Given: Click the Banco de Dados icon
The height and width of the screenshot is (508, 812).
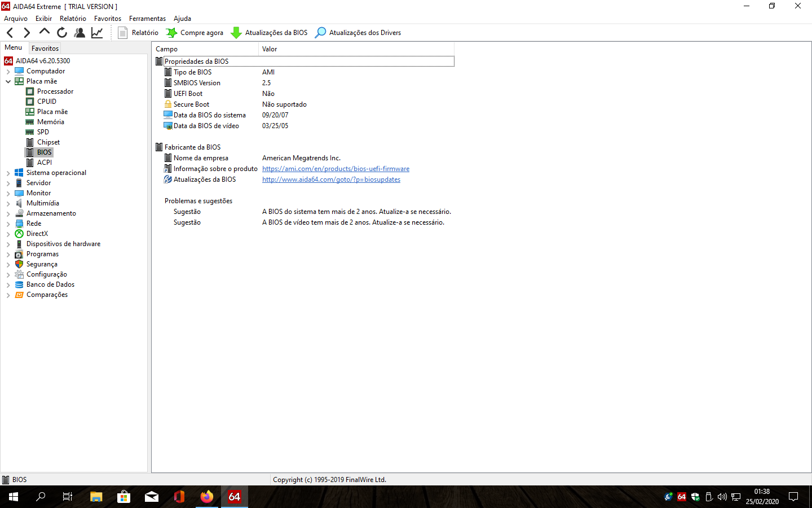Looking at the screenshot, I should 19,284.
